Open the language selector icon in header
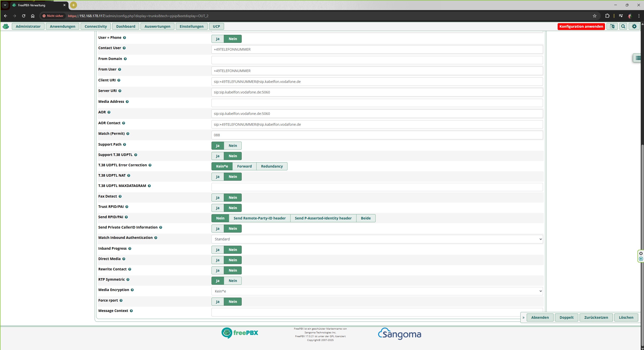The height and width of the screenshot is (350, 644). click(x=612, y=26)
